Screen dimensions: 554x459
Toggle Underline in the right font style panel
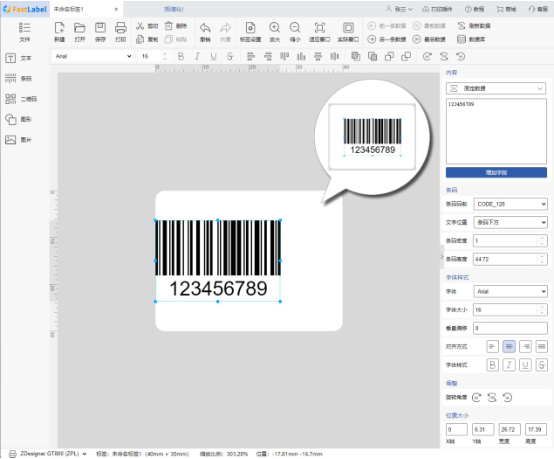[x=525, y=365]
